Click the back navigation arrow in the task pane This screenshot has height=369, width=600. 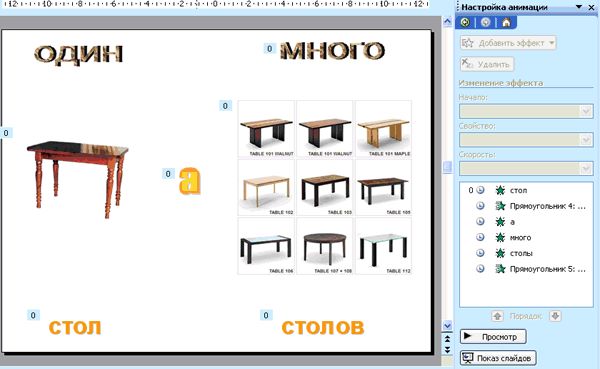tap(465, 22)
